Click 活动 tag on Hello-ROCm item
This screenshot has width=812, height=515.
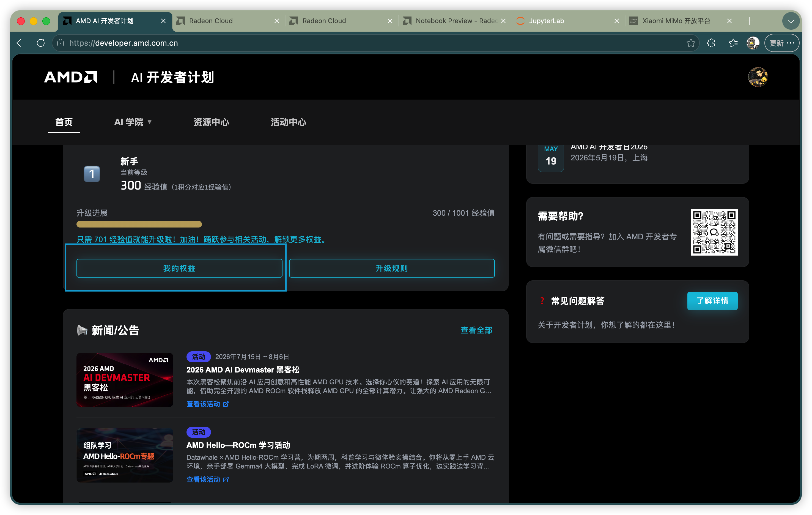198,432
